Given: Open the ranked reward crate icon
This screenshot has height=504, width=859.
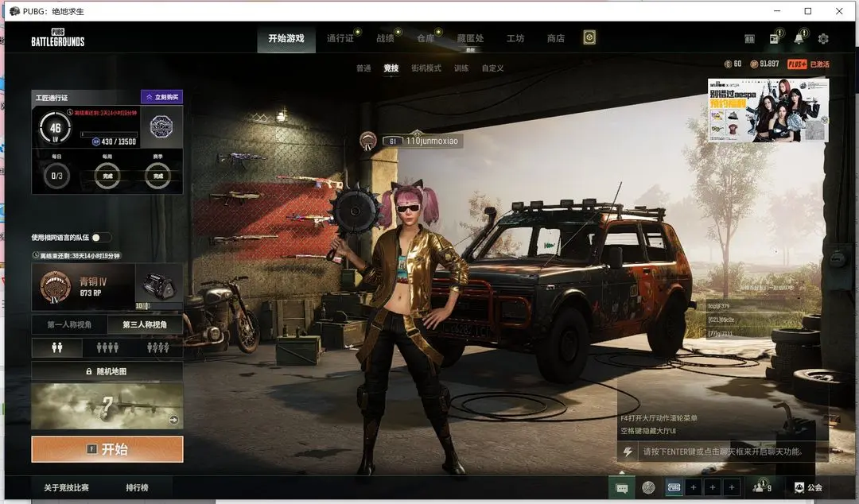Looking at the screenshot, I should point(158,285).
